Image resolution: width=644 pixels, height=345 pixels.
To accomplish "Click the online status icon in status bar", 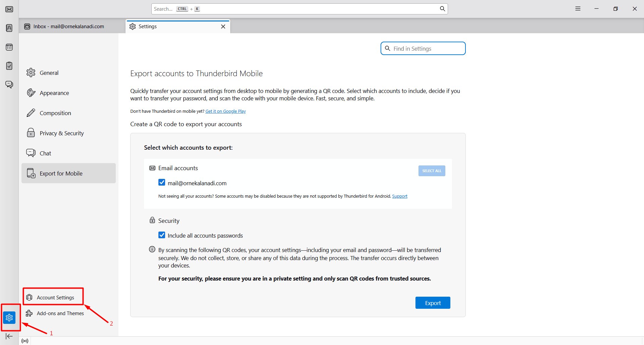I will click(25, 341).
